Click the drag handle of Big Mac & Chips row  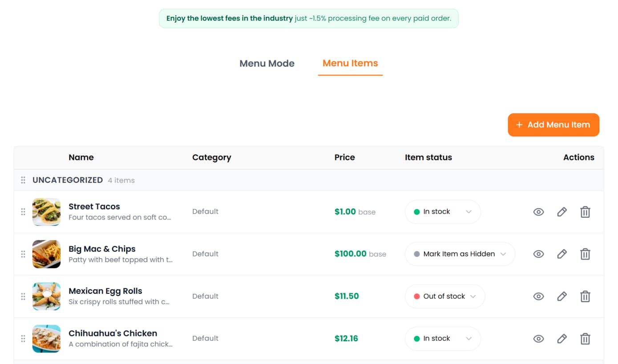click(23, 254)
